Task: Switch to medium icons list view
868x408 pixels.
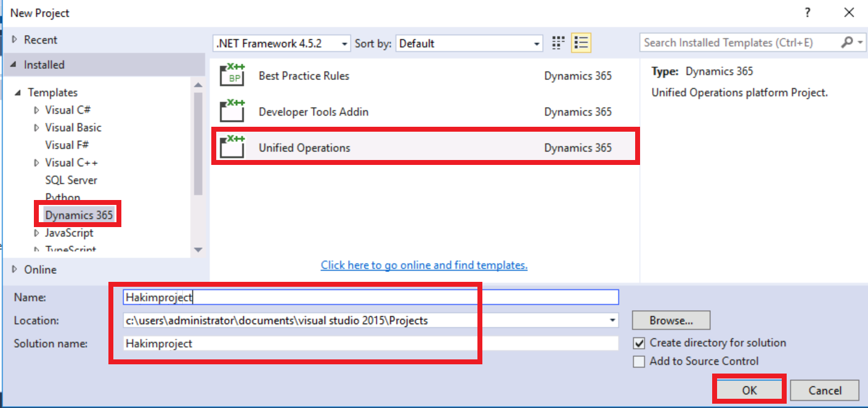Action: pos(581,43)
